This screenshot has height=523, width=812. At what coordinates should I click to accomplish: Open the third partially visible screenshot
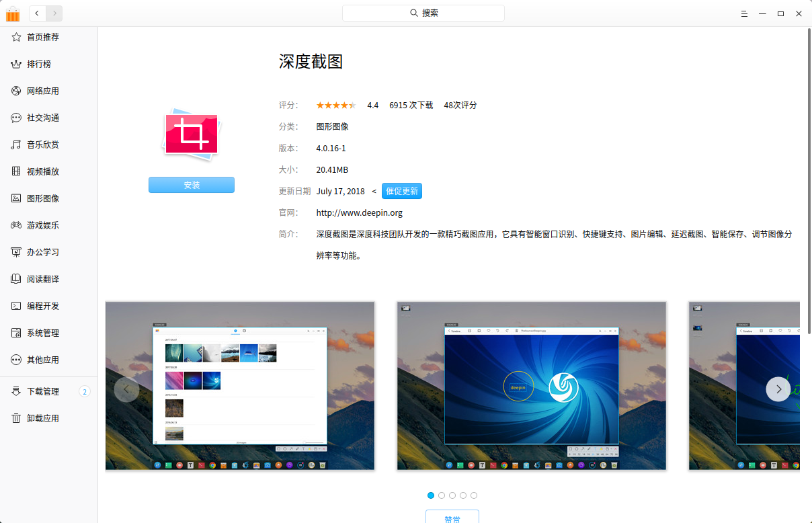pyautogui.click(x=745, y=386)
